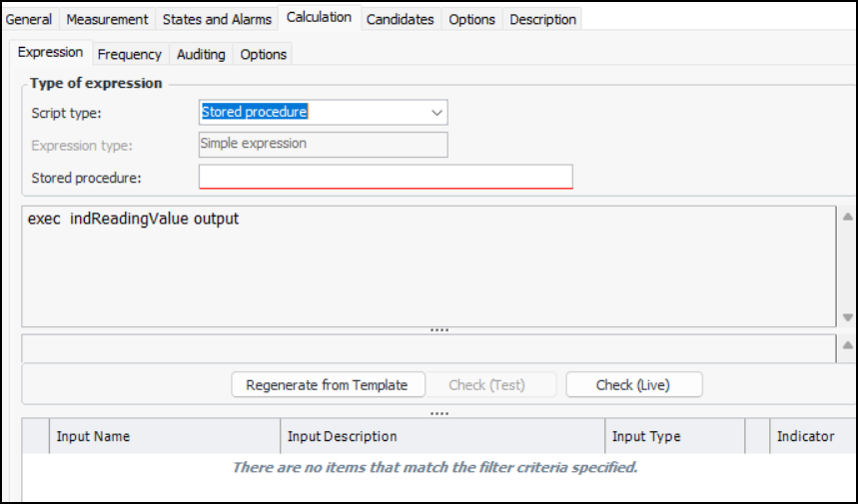This screenshot has width=858, height=504.
Task: Open the Auditing sub-tab
Action: click(x=201, y=54)
